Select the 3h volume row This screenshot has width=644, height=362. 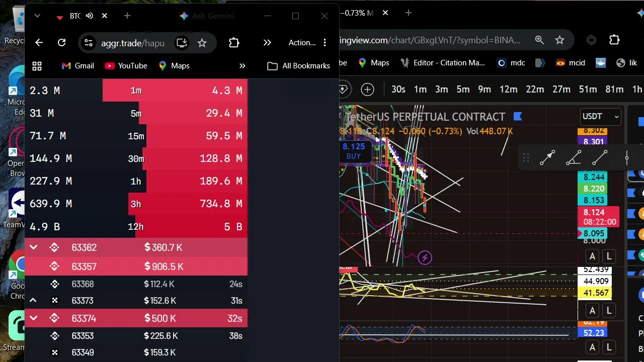coord(136,204)
